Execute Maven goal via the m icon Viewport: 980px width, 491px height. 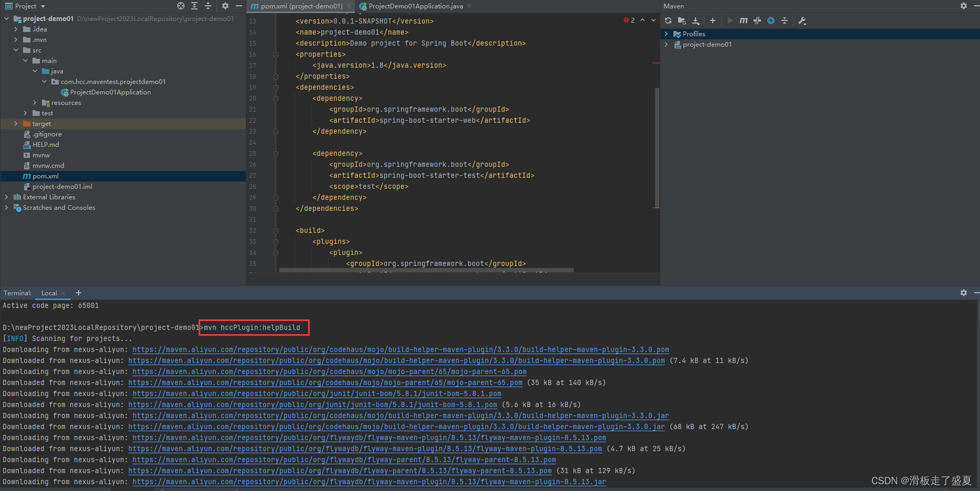point(744,20)
